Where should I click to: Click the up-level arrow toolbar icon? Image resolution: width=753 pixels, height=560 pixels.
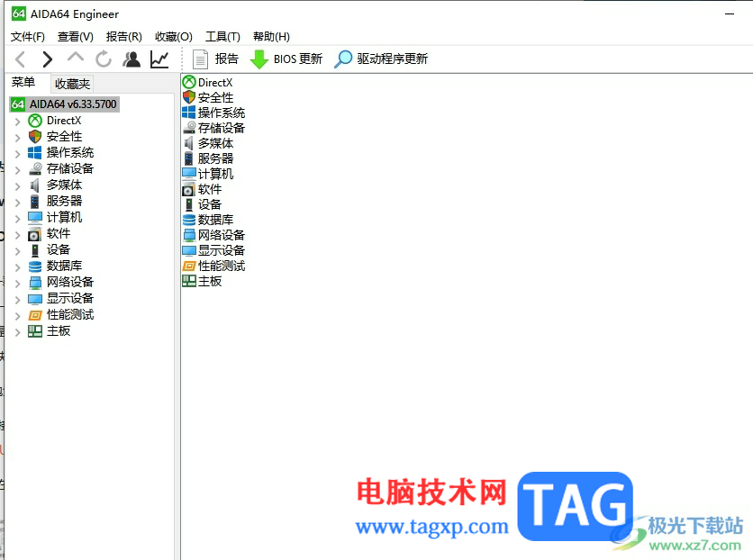(x=76, y=58)
